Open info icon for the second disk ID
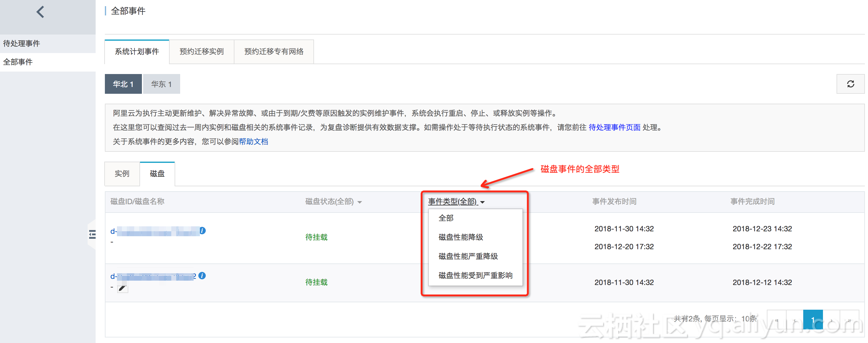Viewport: 868px width, 343px height. pyautogui.click(x=202, y=276)
